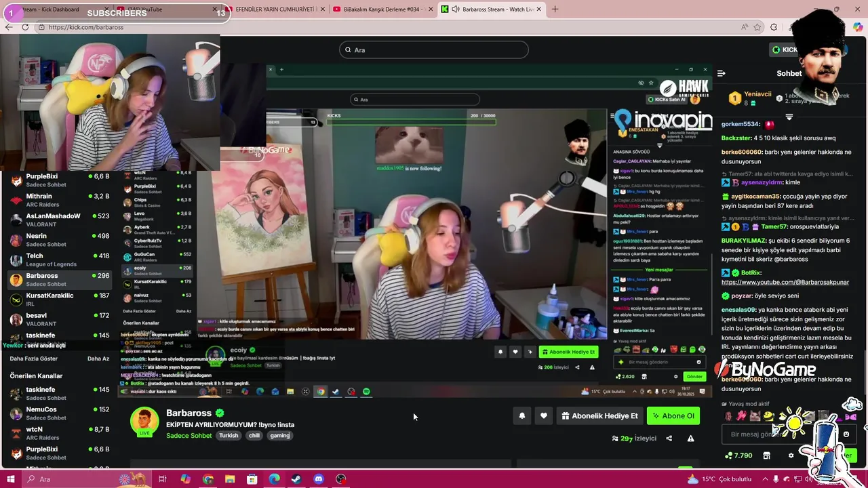
Task: Open Nesrin channel in sidebar
Action: (60, 240)
